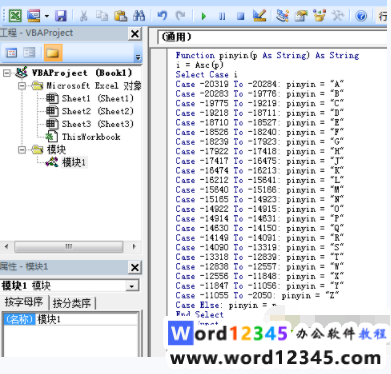Click code line with pinyin = "S"
The width and height of the screenshot is (391, 374).
pos(260,248)
